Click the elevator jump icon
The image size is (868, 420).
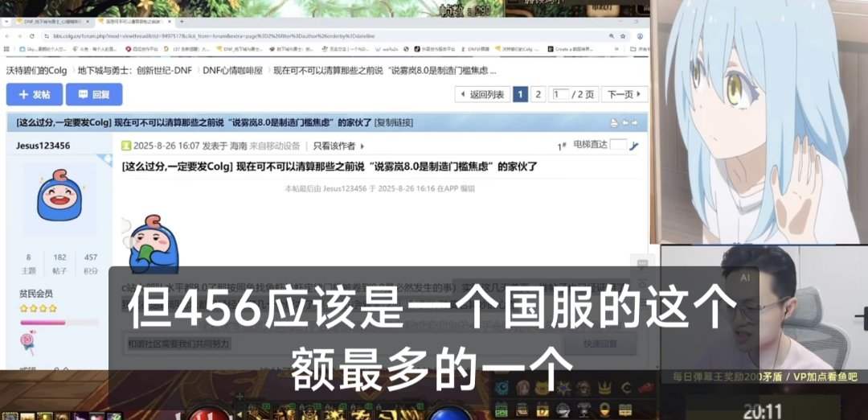click(x=634, y=146)
